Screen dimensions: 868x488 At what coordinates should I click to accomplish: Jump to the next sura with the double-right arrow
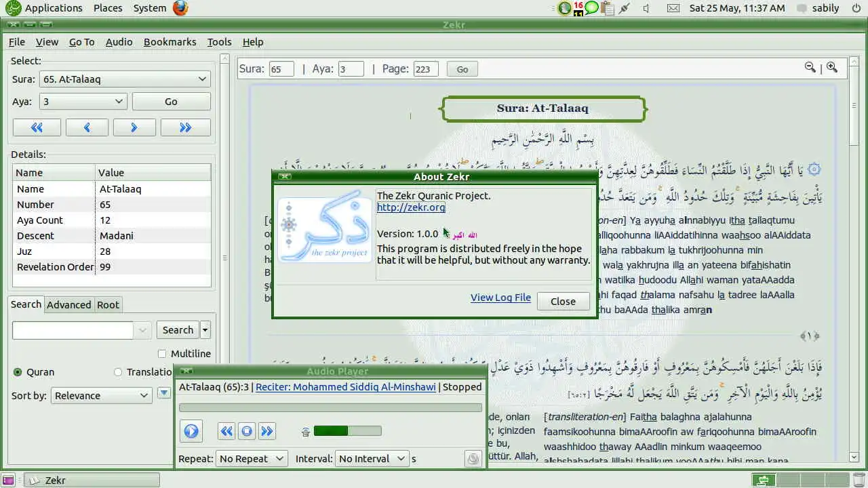tap(186, 127)
